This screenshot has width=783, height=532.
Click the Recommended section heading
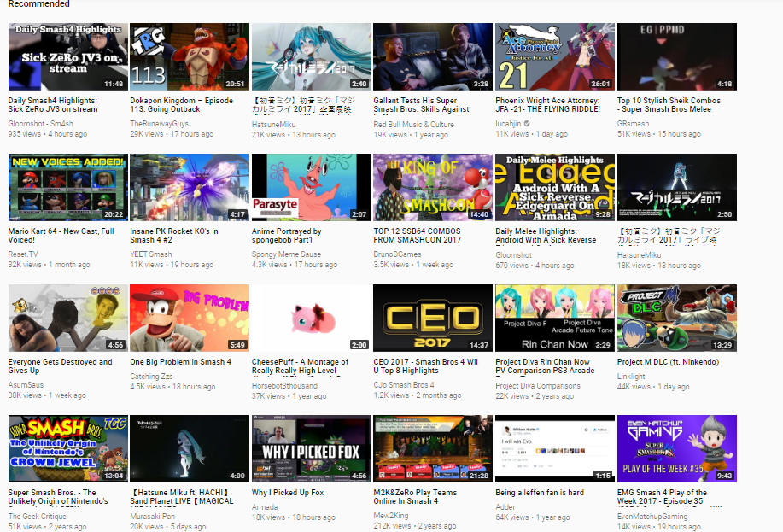tap(39, 4)
